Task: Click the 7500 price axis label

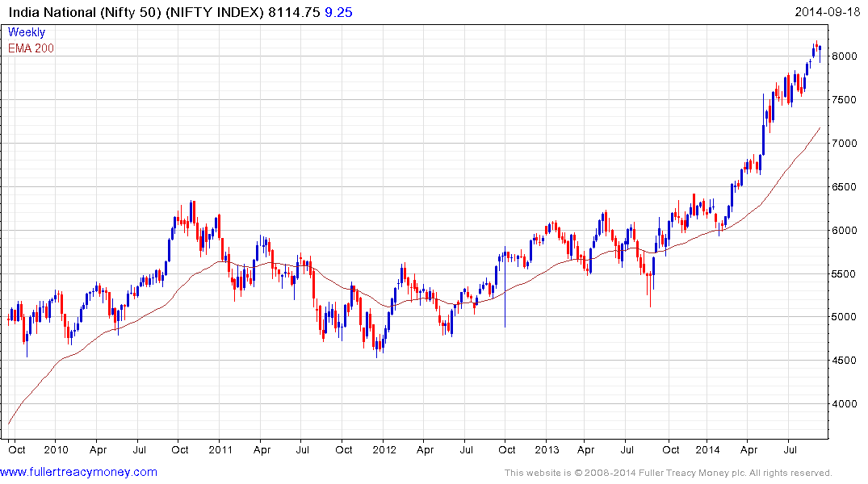Action: click(x=845, y=100)
